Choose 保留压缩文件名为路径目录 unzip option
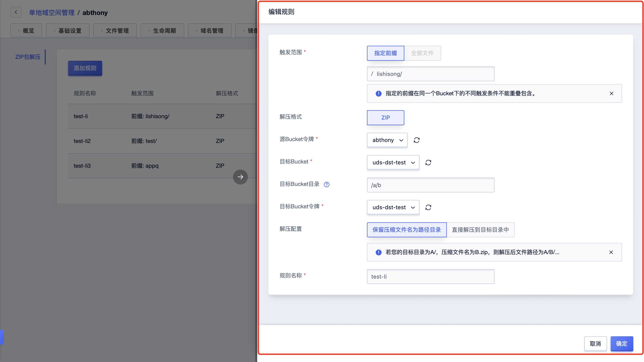 pyautogui.click(x=406, y=230)
